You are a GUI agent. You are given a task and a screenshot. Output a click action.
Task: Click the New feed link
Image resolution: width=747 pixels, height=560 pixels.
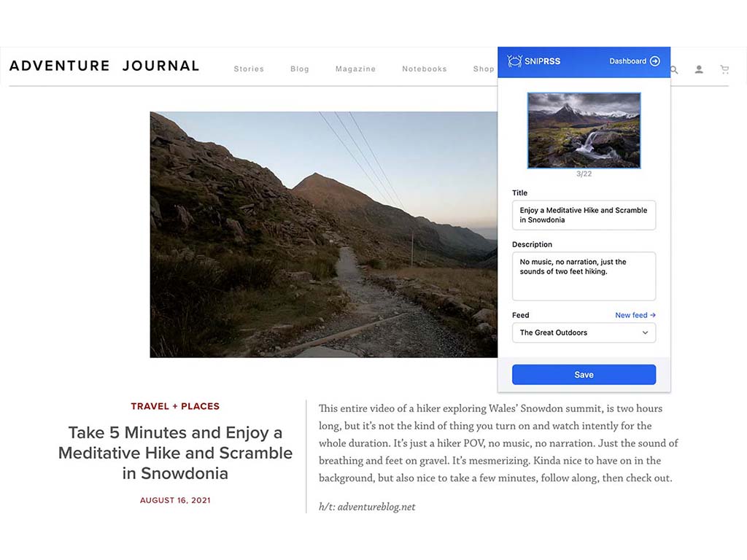tap(635, 315)
